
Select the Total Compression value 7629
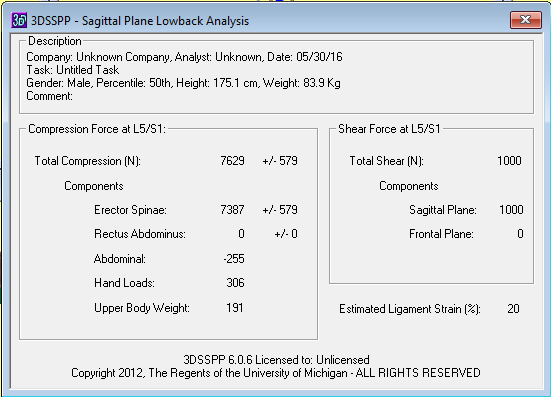pos(232,161)
